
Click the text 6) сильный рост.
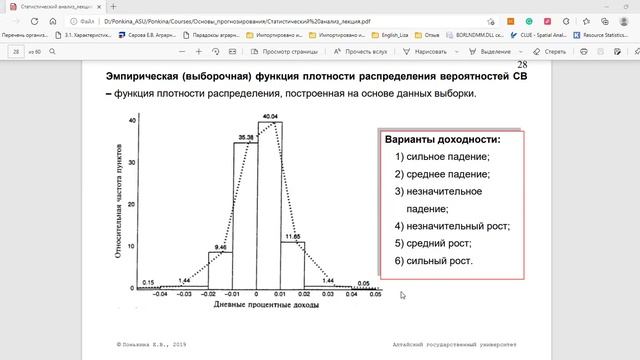[433, 260]
